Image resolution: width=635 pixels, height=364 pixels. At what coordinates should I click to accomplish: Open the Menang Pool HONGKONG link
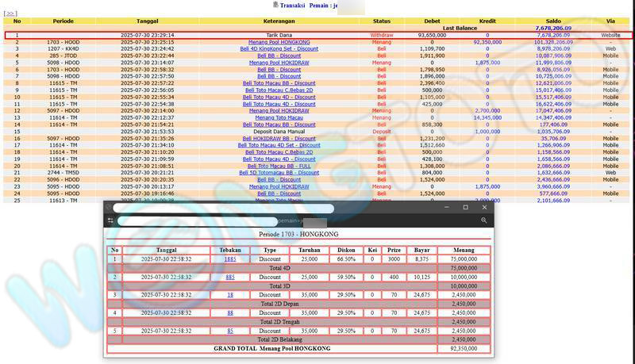pos(279,42)
